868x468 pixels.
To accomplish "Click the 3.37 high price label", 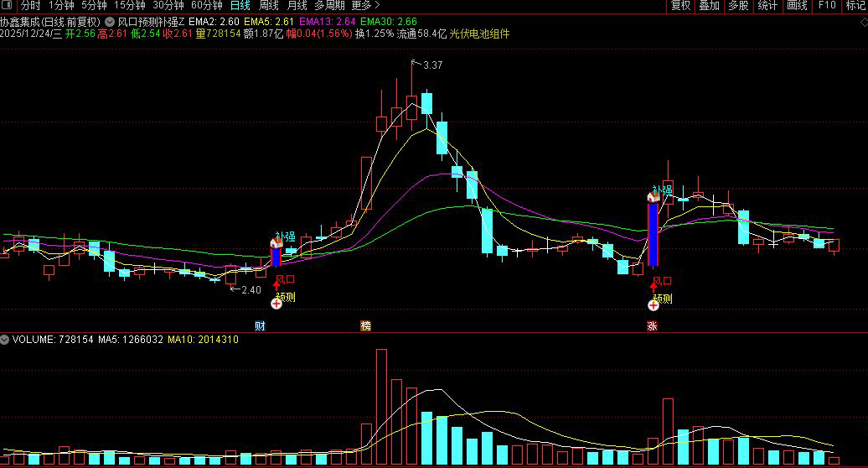I will point(432,65).
